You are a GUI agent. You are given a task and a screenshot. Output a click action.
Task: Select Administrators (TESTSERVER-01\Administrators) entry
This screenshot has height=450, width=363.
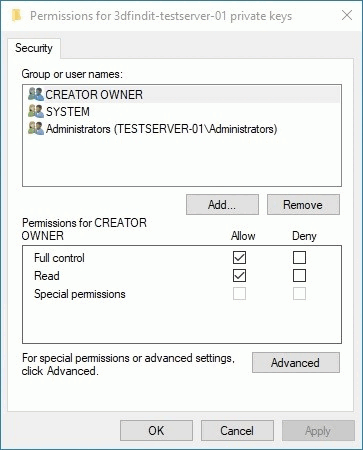[182, 129]
